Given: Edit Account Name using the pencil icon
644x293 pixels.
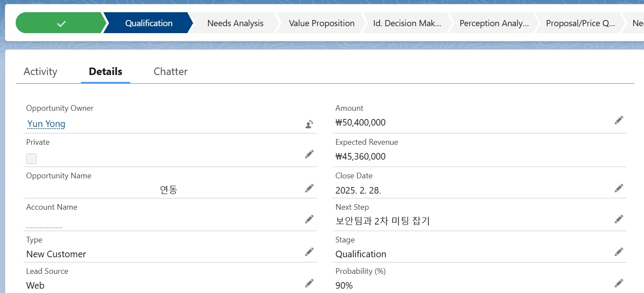Looking at the screenshot, I should (309, 219).
